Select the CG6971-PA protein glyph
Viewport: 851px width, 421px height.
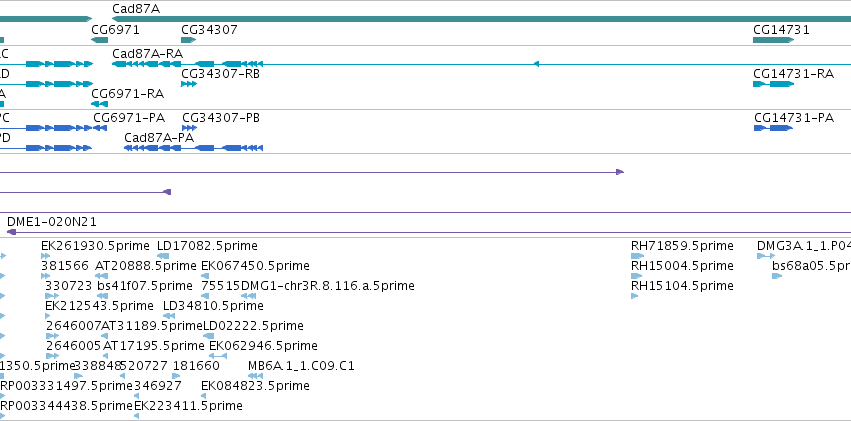pyautogui.click(x=100, y=128)
